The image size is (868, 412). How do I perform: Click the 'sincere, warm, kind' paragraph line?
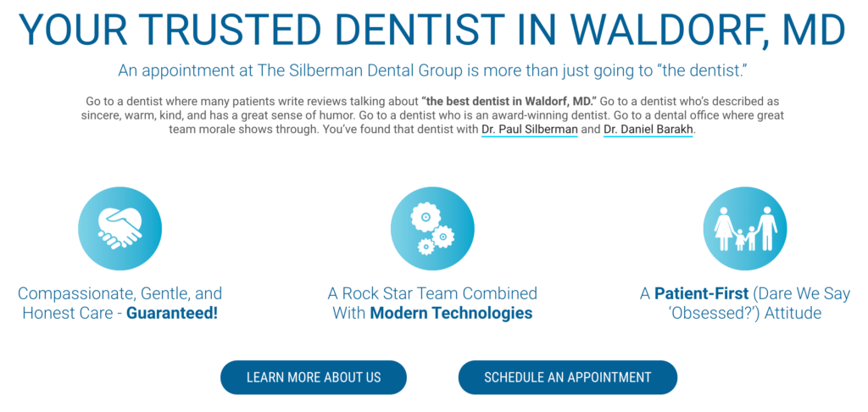433,116
